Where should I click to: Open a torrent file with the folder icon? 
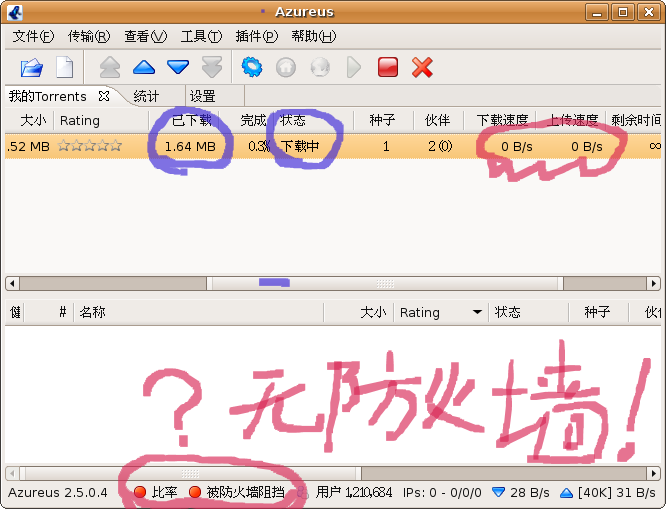(31, 67)
